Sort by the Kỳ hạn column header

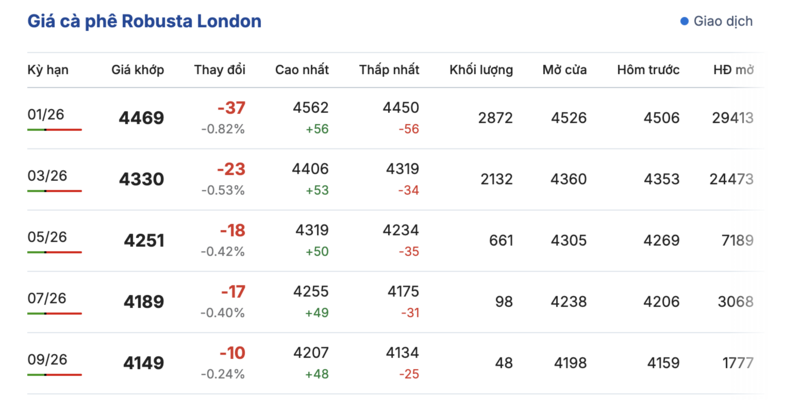[47, 70]
